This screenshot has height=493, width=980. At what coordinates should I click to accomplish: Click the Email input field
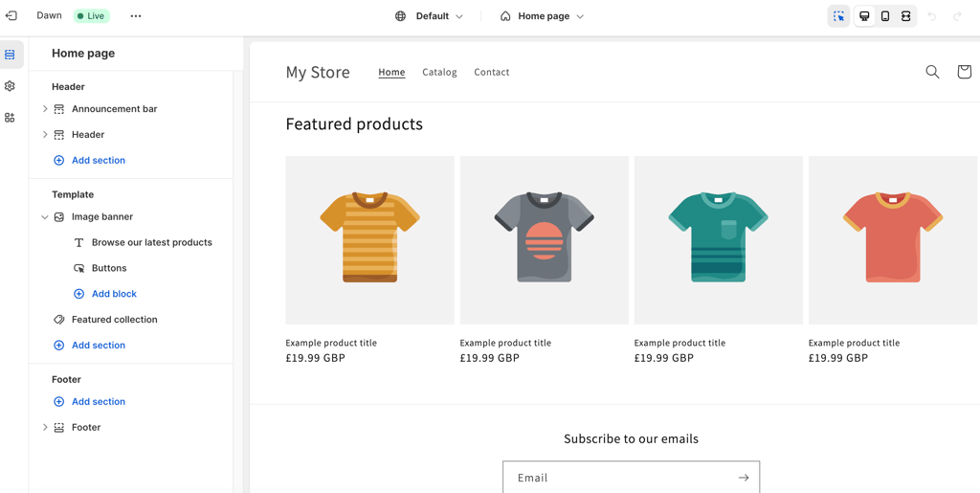[x=617, y=478]
